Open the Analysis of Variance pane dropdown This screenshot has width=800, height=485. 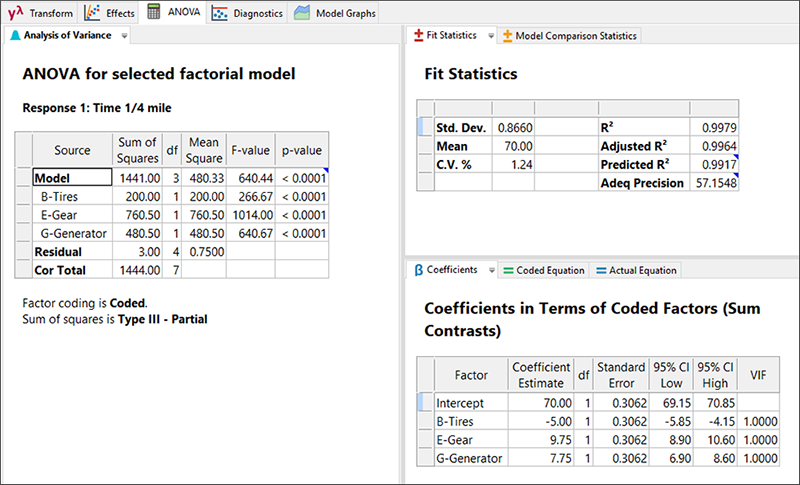point(123,35)
